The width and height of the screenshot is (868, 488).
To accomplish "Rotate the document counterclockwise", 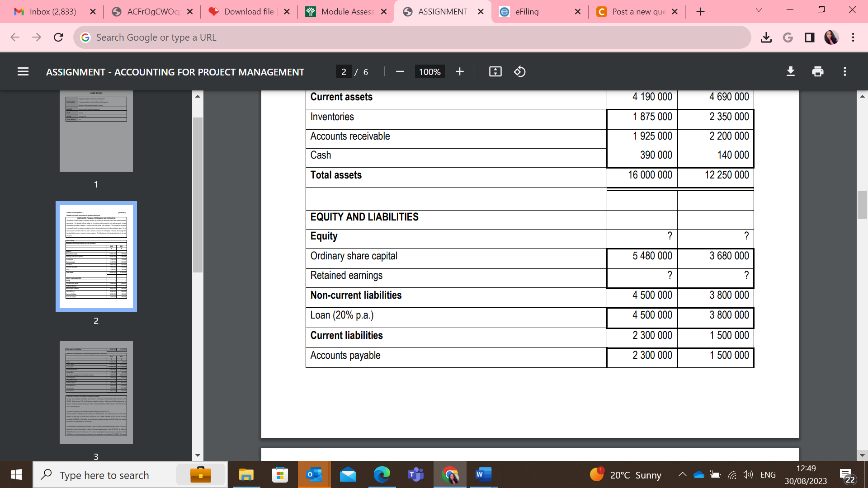I will click(519, 72).
